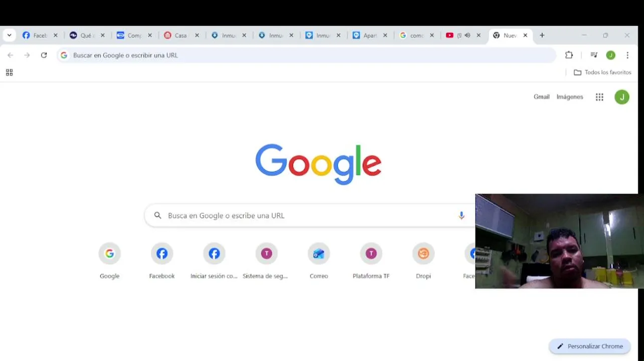Screen dimensions: 644x361
Task: Open the "Plataforma TF" shortcut
Action: [x=371, y=261]
